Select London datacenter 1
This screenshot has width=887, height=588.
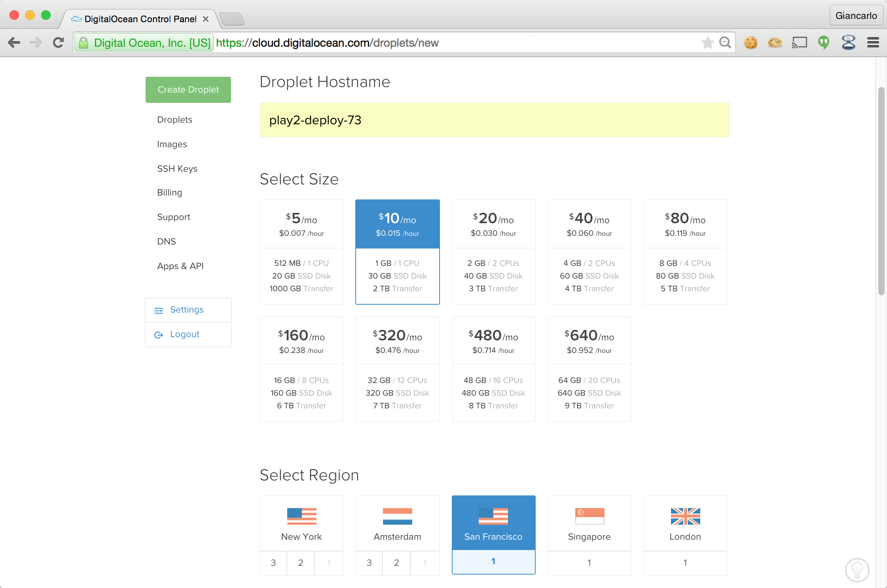685,563
